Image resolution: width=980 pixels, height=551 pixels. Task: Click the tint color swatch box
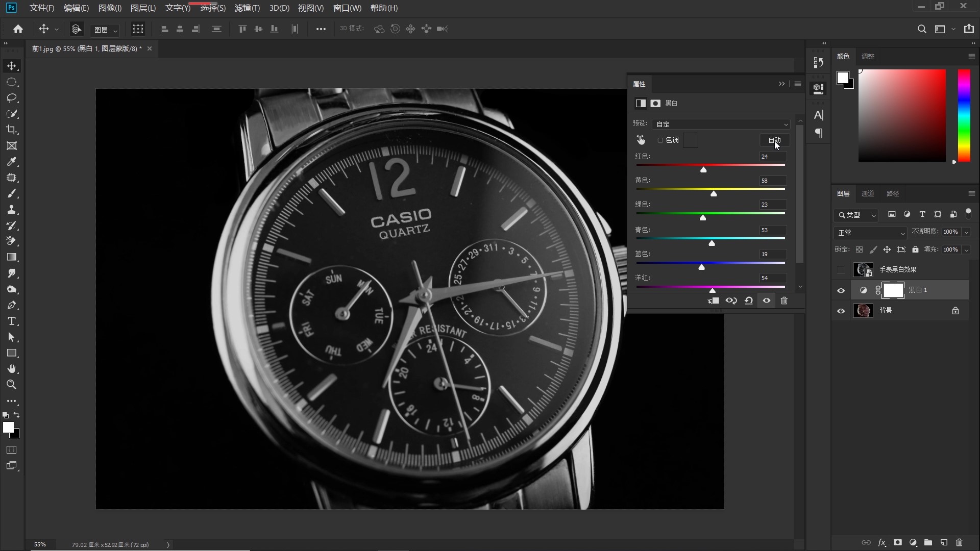[x=691, y=140]
